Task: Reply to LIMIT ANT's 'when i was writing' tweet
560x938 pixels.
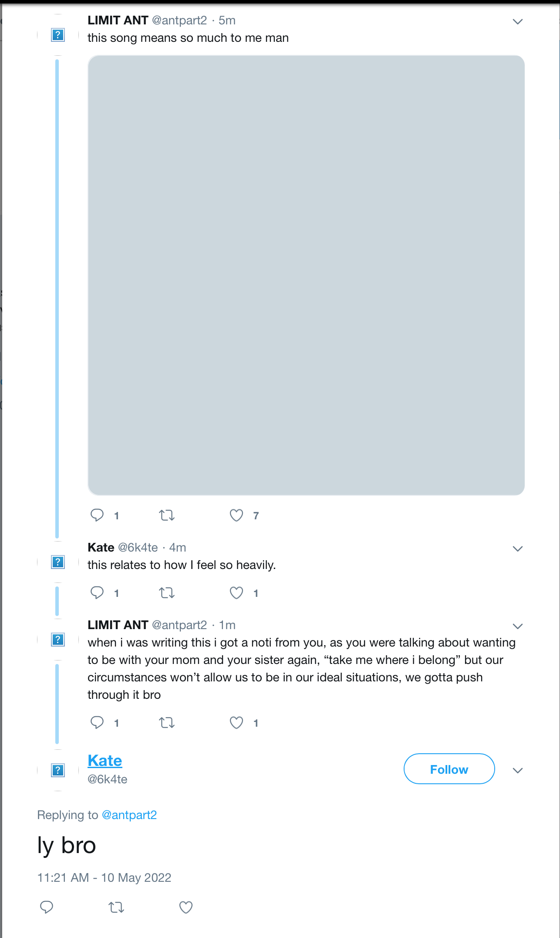Action: click(97, 722)
